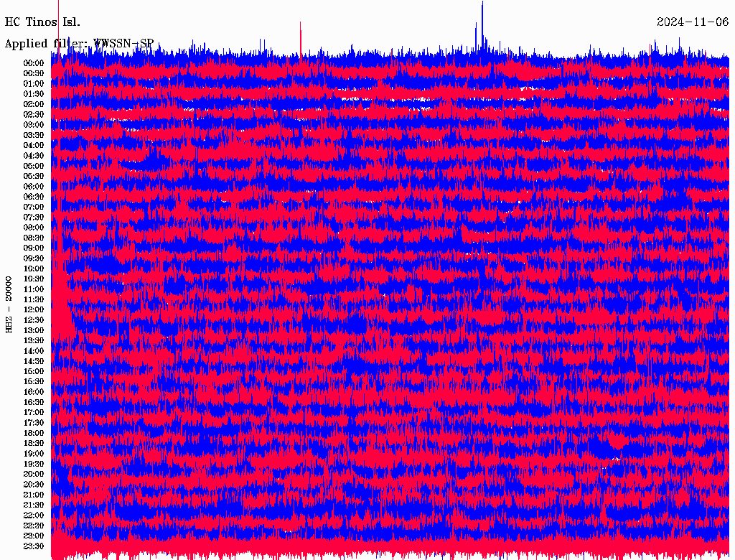Click the tall blue spike above the traces

coord(482,22)
